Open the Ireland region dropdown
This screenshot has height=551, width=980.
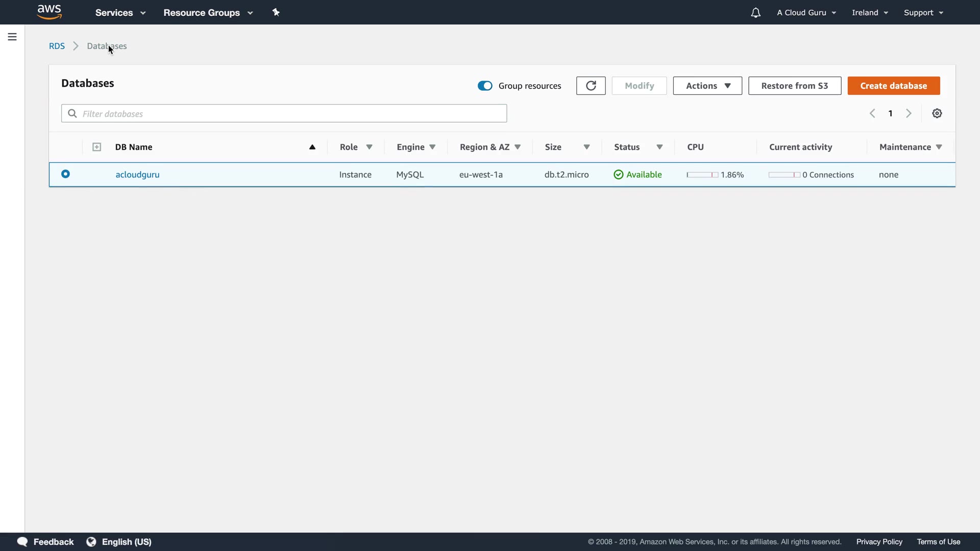click(870, 13)
